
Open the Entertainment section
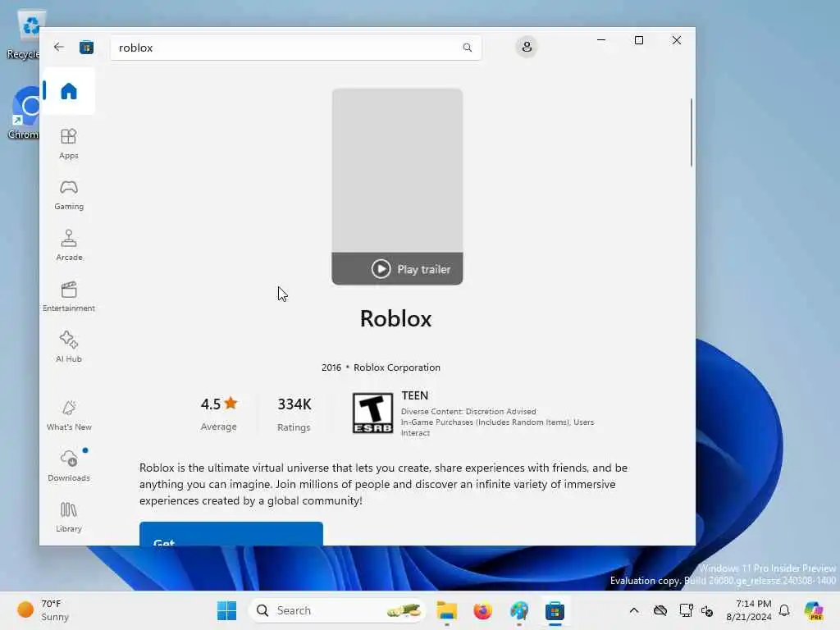tap(69, 296)
